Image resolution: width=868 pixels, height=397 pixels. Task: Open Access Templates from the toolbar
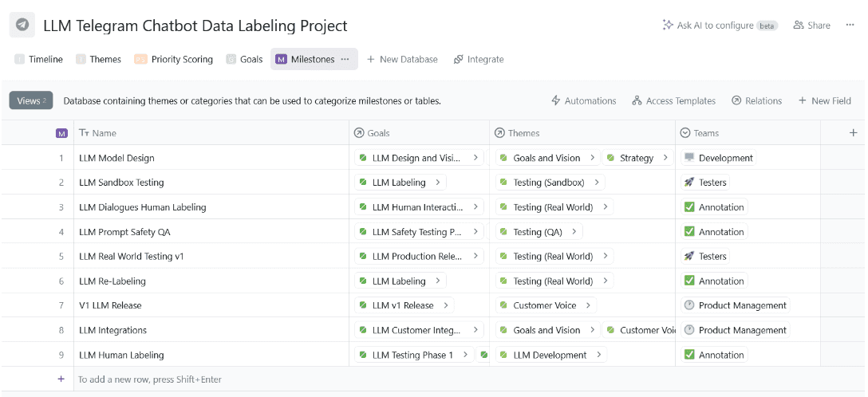pyautogui.click(x=673, y=101)
